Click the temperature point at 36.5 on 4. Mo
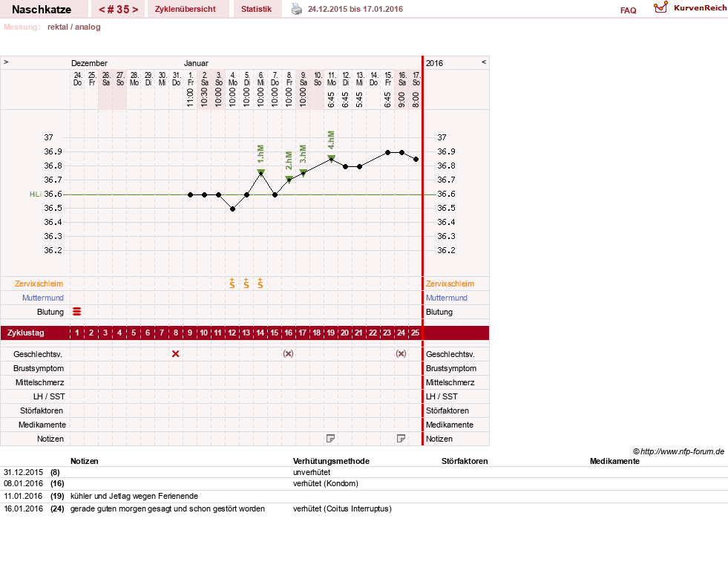 232,209
